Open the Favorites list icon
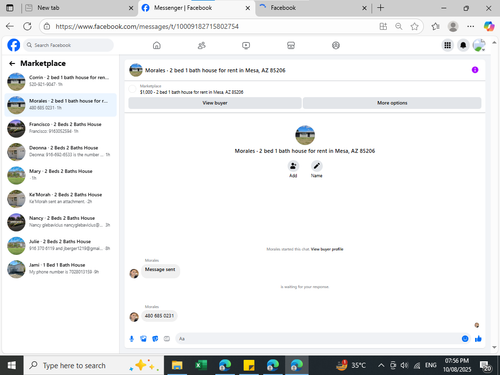This screenshot has width=500, height=375. coord(435,26)
